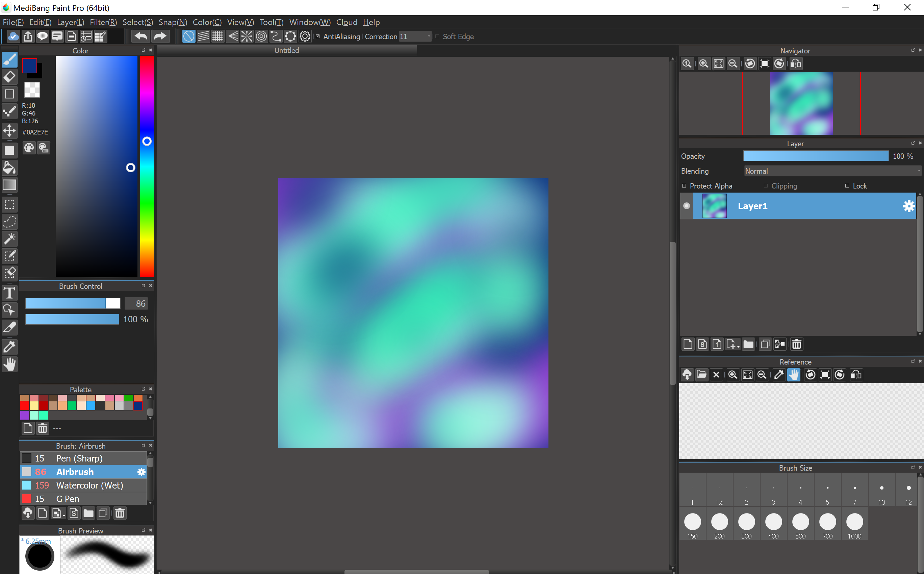Select the Text tool

(x=9, y=293)
